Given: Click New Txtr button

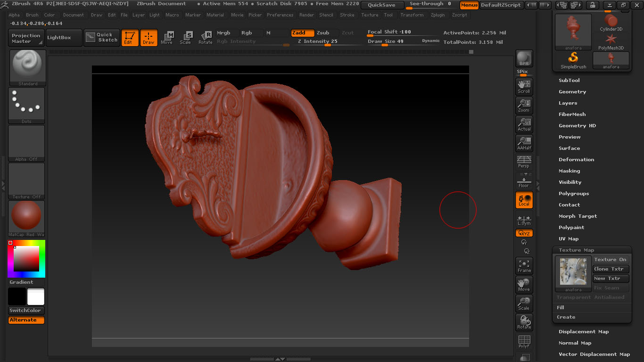Looking at the screenshot, I should [611, 279].
